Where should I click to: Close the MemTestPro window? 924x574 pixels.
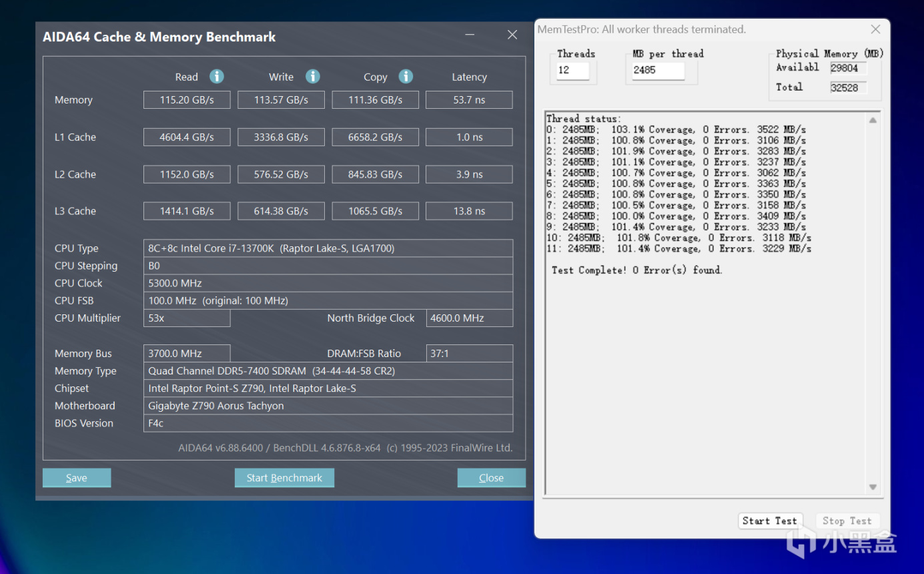point(875,29)
